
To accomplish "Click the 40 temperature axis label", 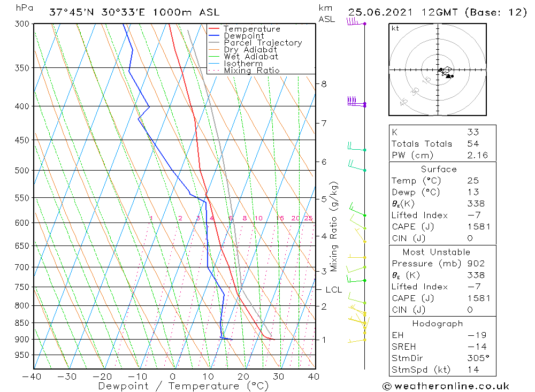I will pos(314,376).
